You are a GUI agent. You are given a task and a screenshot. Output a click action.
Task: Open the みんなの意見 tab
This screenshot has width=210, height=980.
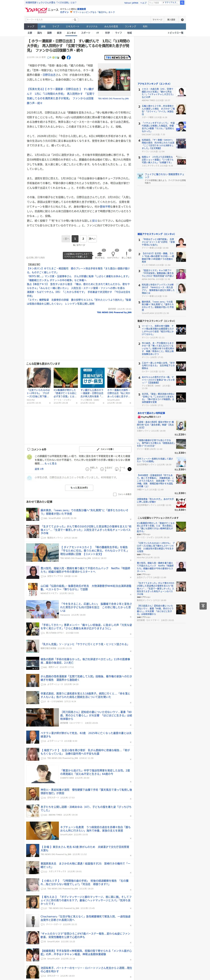click(111, 26)
